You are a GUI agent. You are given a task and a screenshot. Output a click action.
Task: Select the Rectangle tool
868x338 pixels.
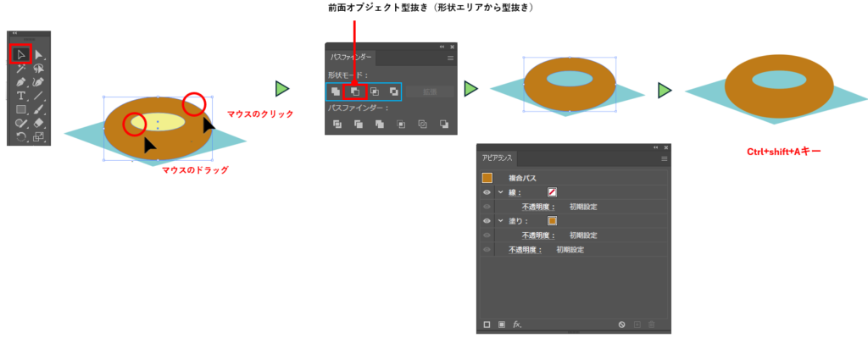[21, 109]
